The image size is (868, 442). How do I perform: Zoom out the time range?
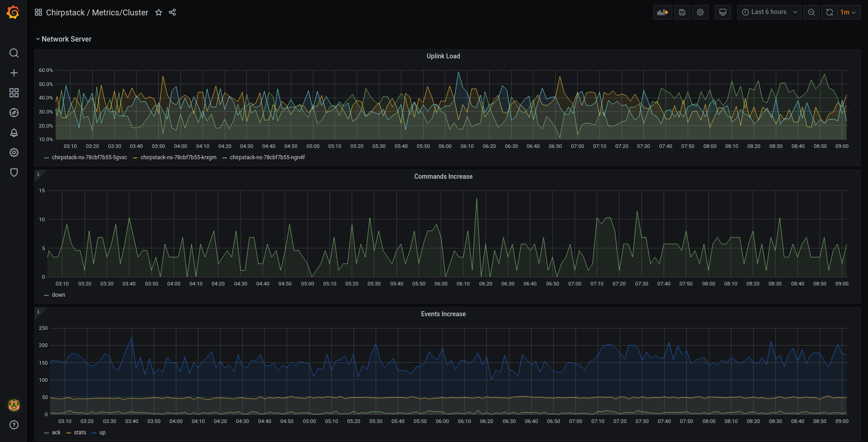pyautogui.click(x=811, y=12)
